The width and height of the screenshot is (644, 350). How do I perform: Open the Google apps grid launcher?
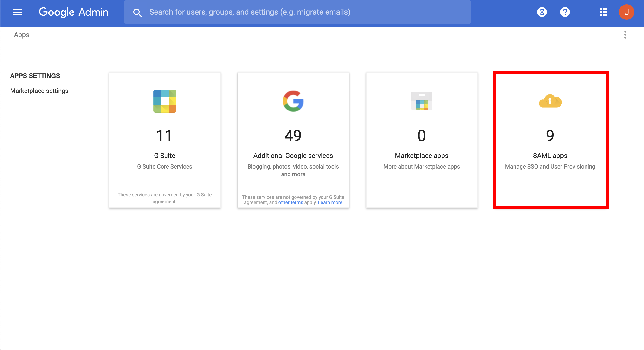tap(604, 12)
